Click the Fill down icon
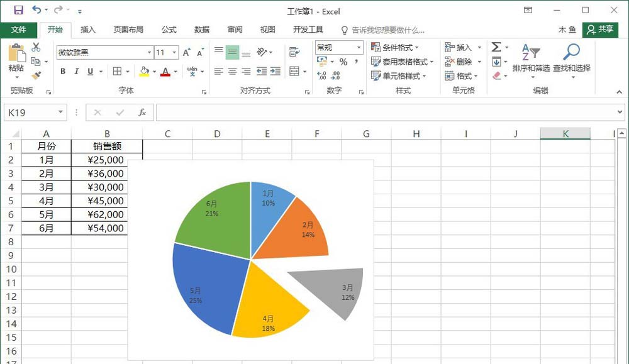This screenshot has width=629, height=364. pos(496,62)
